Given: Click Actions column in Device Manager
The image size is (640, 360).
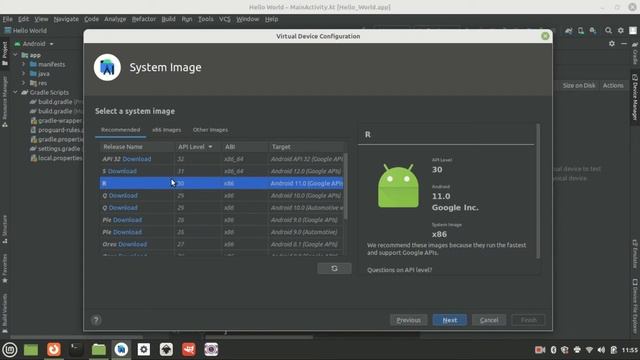Looking at the screenshot, I should pos(613,85).
